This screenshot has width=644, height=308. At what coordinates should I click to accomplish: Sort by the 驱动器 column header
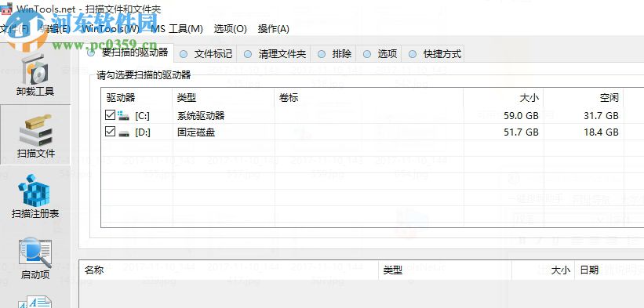tap(136, 98)
